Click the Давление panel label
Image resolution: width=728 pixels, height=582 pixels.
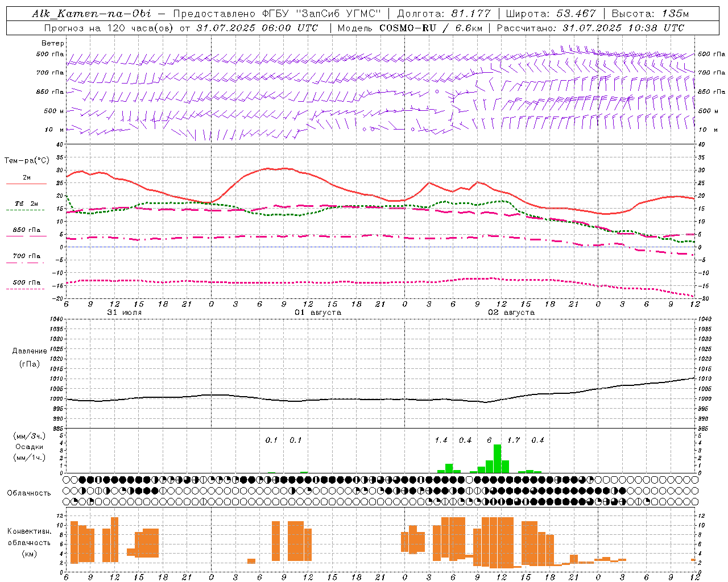coord(30,351)
